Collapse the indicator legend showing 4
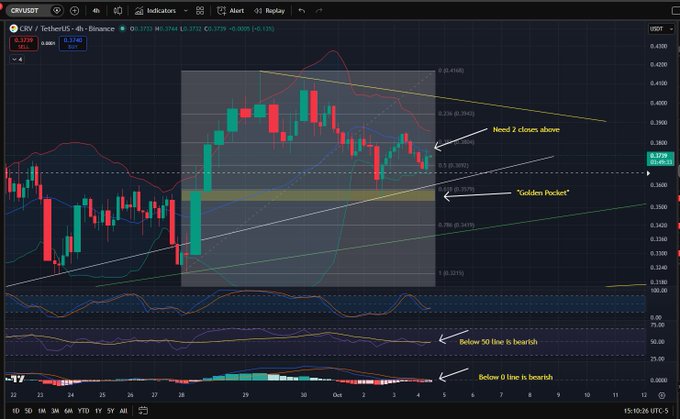 point(17,59)
